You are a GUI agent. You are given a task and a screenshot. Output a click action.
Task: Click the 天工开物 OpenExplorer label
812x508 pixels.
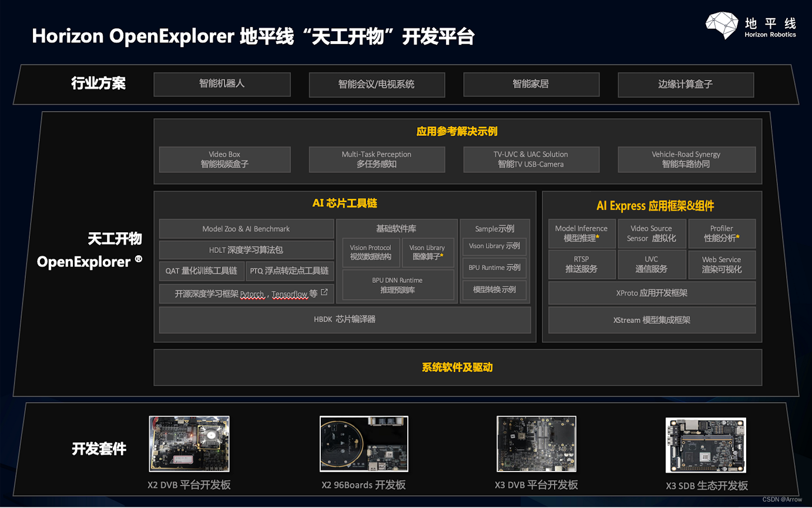tap(90, 250)
